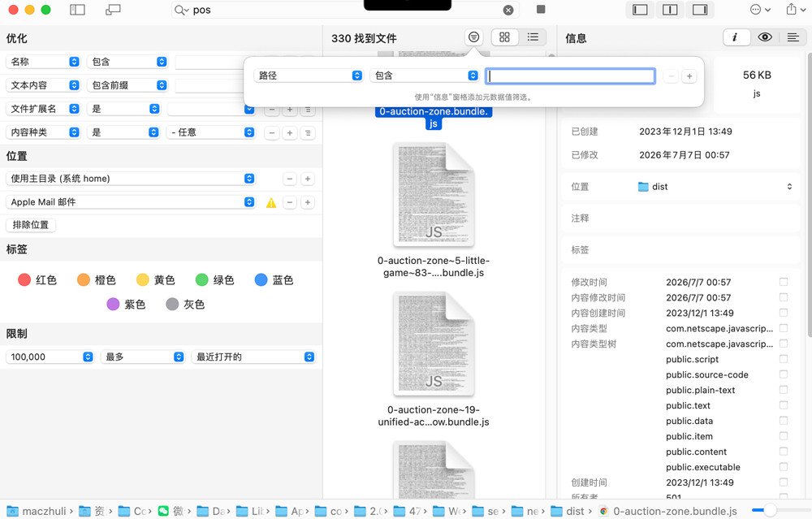Screen dimensions: 812x519
Task: Switch results to list view
Action: click(x=533, y=37)
